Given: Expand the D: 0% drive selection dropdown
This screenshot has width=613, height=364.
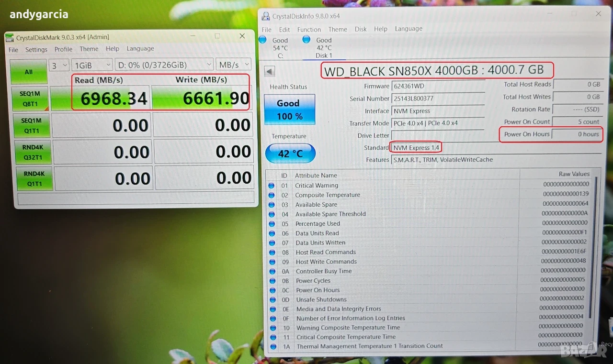Looking at the screenshot, I should coord(164,65).
